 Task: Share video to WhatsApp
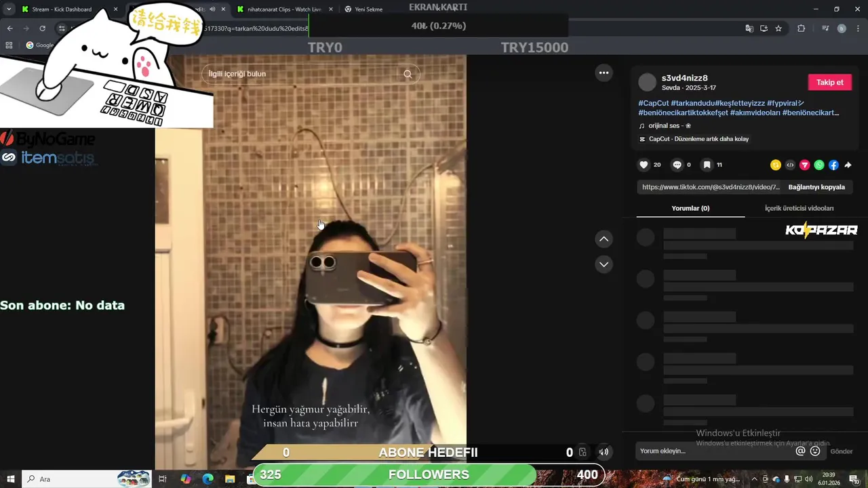[819, 165]
